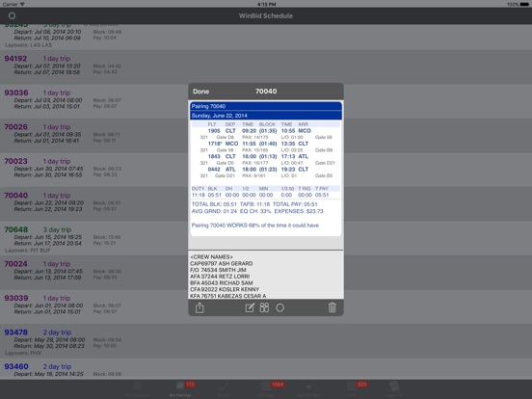Tap the WinBid Schedule title

[266, 15]
